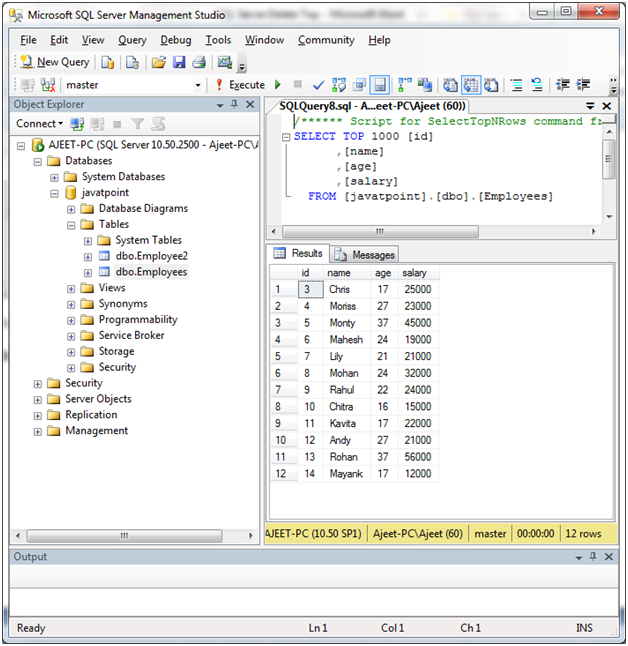The image size is (628, 646).
Task: Open a new Analysis Services query
Action: pos(132,62)
